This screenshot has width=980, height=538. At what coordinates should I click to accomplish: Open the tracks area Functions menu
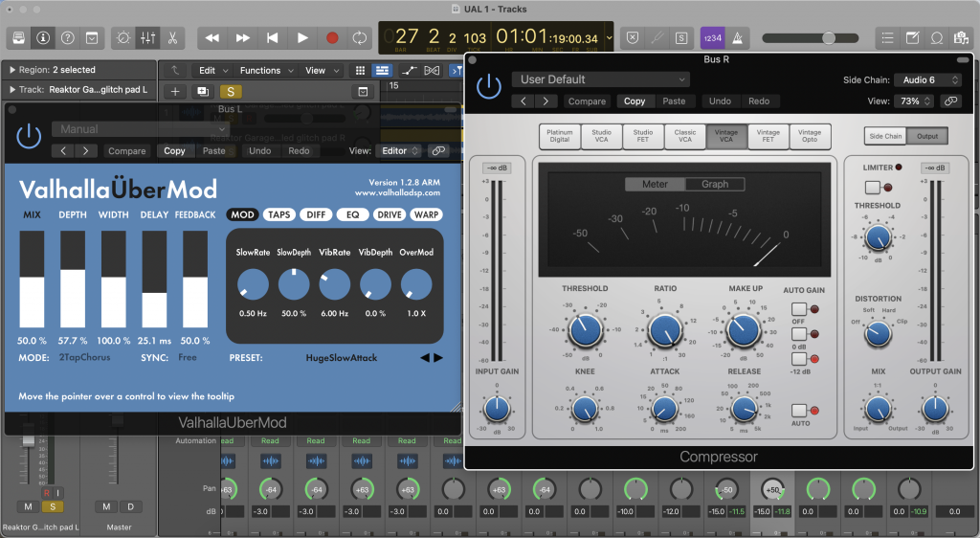[x=266, y=71]
